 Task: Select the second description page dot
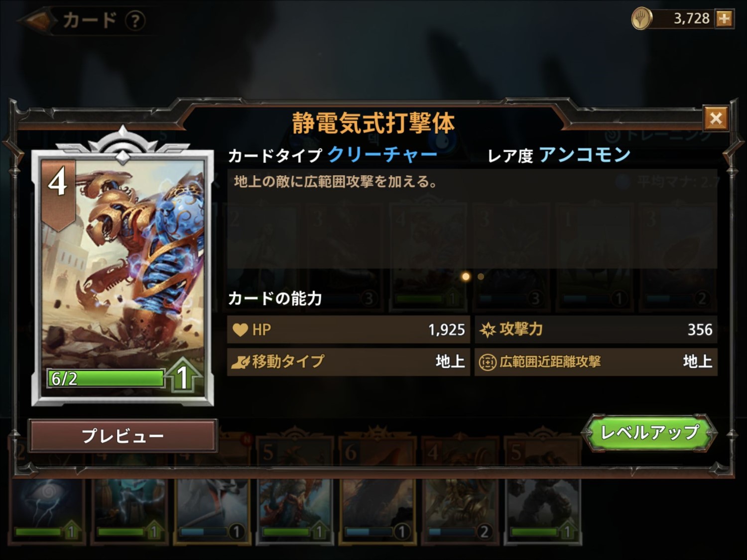(481, 277)
